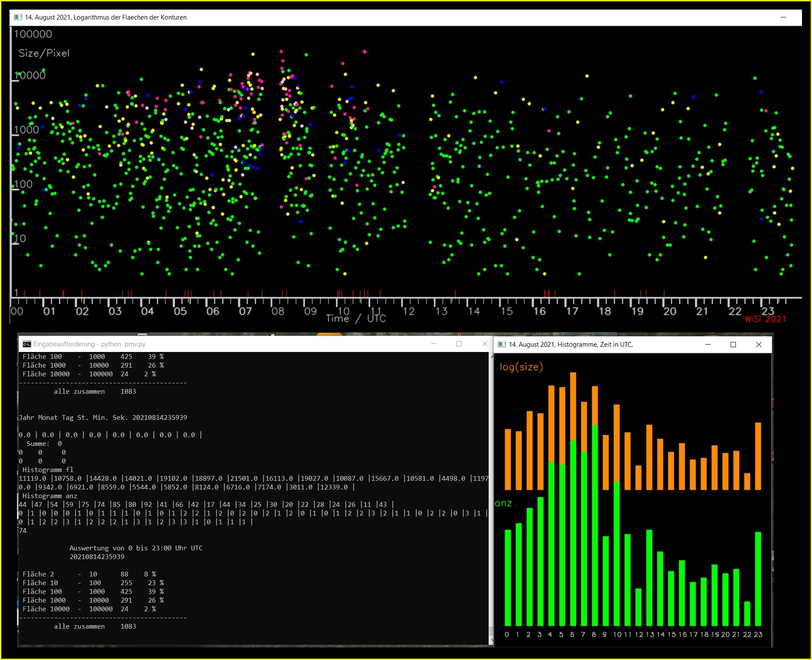The height and width of the screenshot is (660, 812).
Task: Click the 'Summe: 0' console line
Action: tap(44, 444)
